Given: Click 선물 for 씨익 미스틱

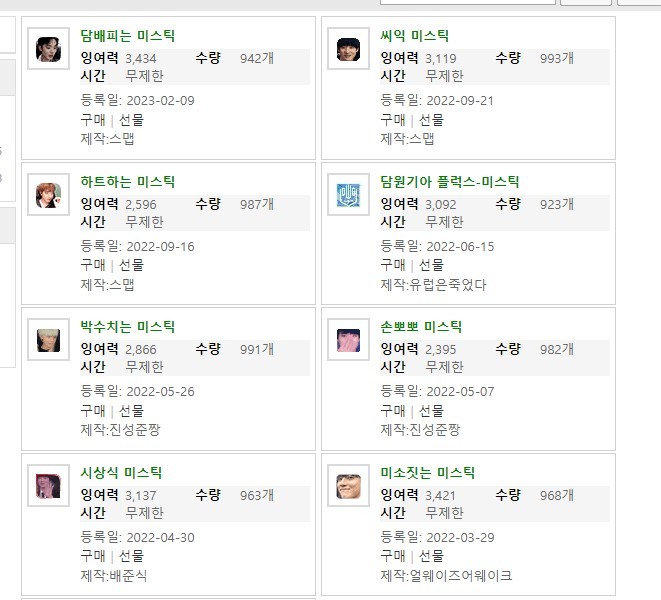Looking at the screenshot, I should coord(431,120).
